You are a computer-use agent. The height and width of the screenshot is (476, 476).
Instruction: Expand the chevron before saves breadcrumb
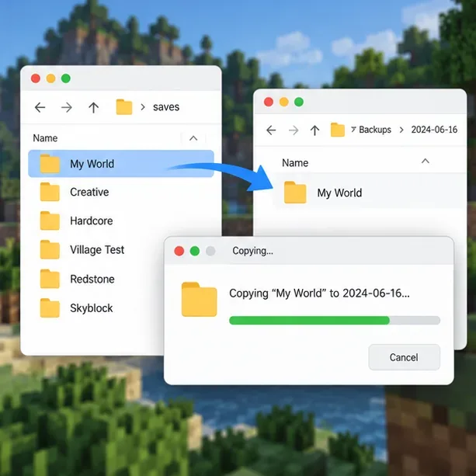143,107
